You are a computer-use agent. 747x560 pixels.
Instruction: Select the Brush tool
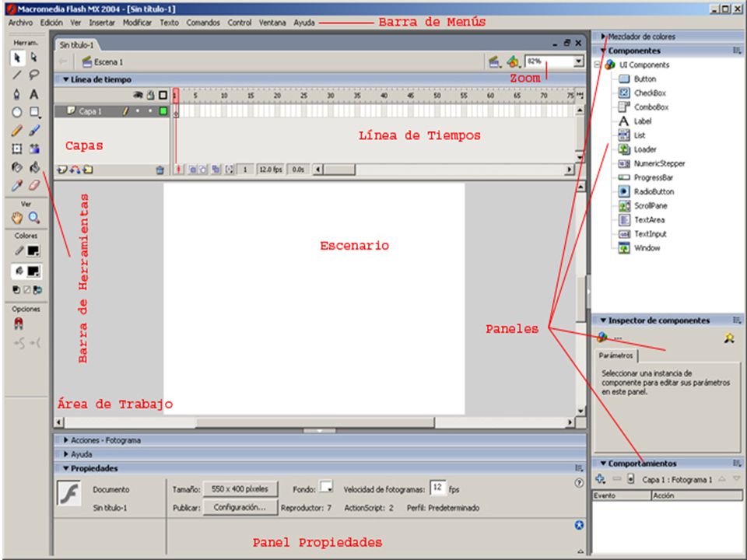click(x=33, y=130)
